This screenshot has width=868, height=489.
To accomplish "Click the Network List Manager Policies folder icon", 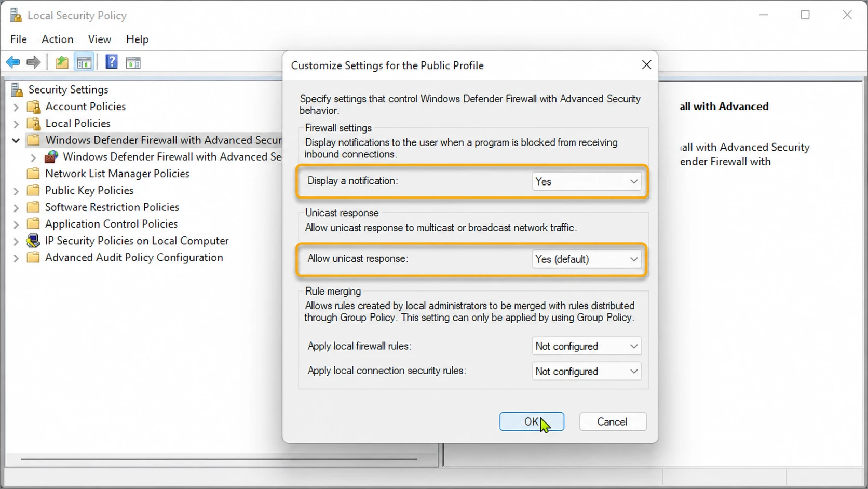I will coord(33,174).
